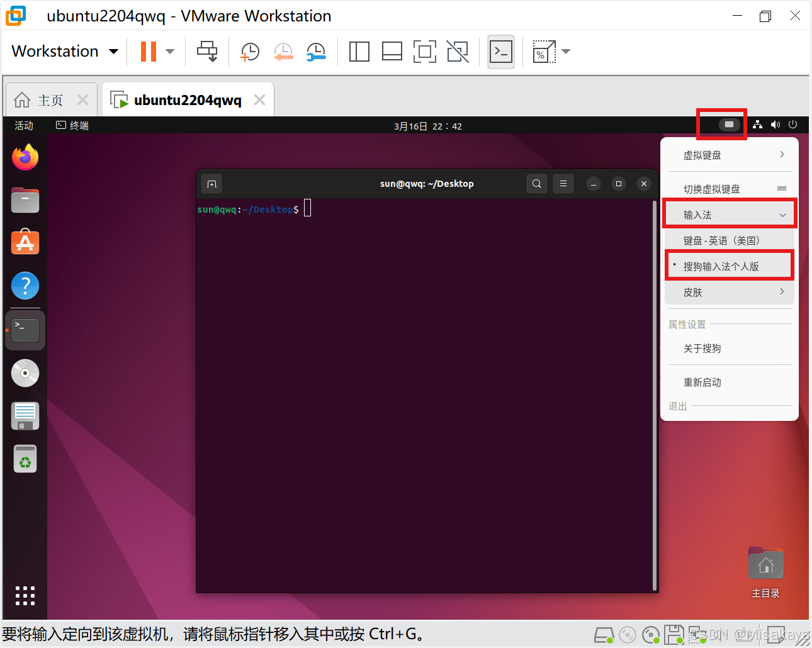Open the floppy-style text editor dock icon
The image size is (812, 648).
tap(25, 416)
